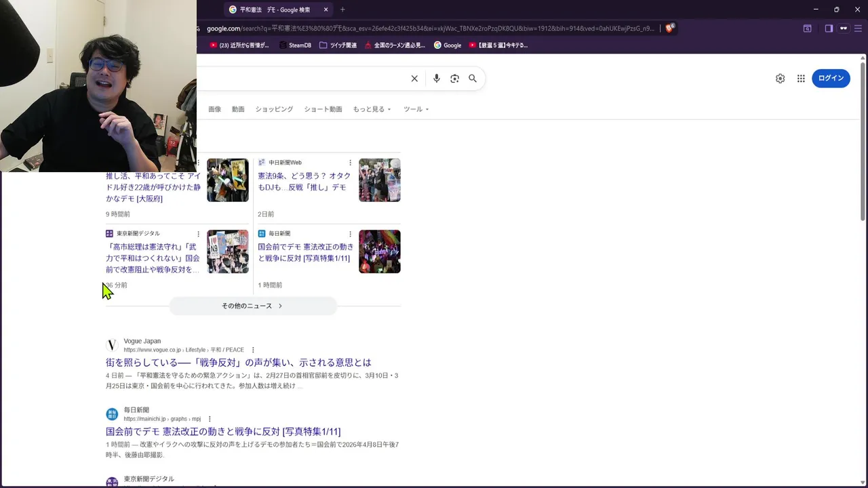This screenshot has width=868, height=488.
Task: Toggle the browser sidebar panel icon
Action: click(829, 28)
